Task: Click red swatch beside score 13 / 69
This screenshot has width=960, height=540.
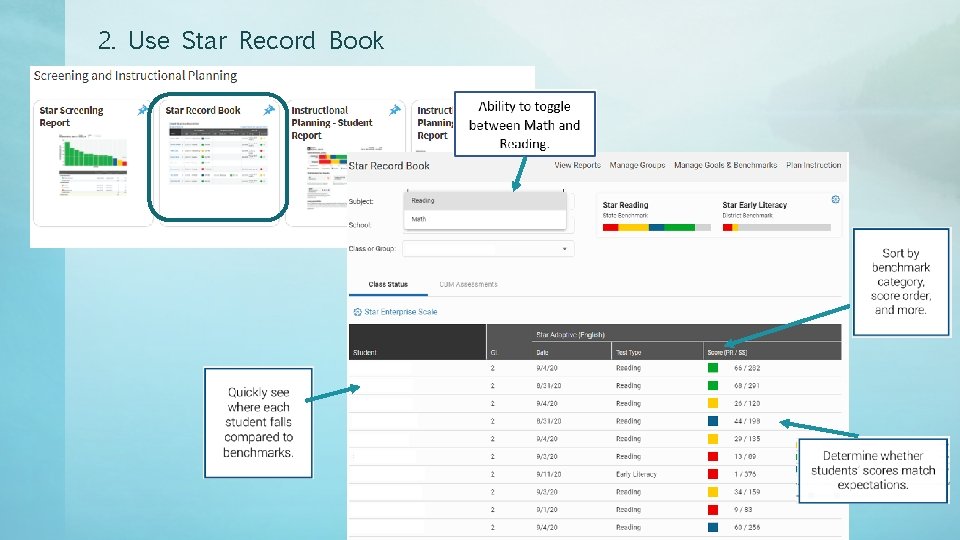Action: tap(713, 457)
